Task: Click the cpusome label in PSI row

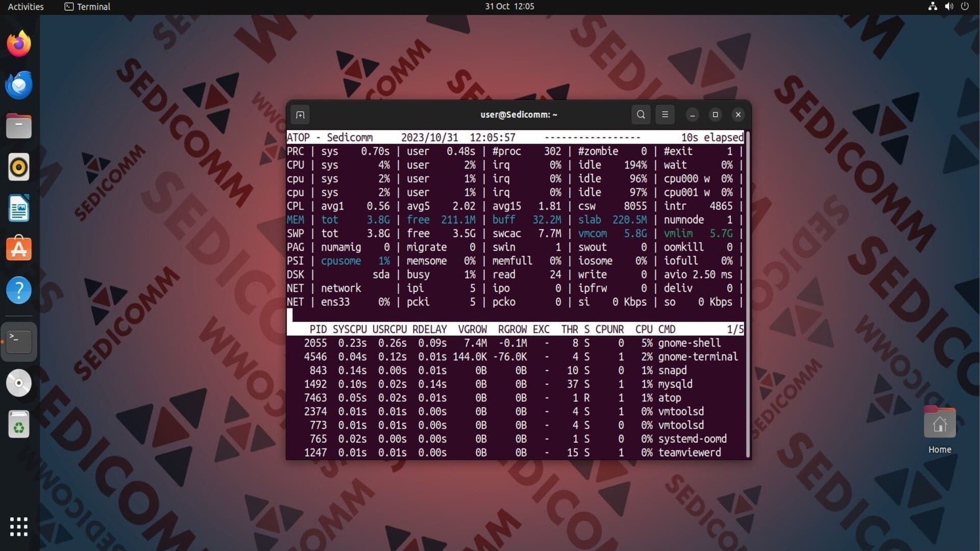Action: 341,261
